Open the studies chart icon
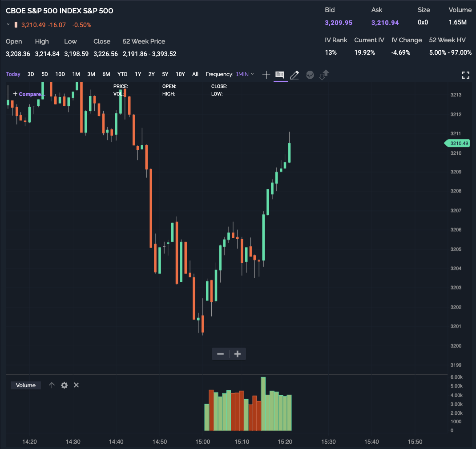Image resolution: width=476 pixels, height=449 pixels. (310, 75)
